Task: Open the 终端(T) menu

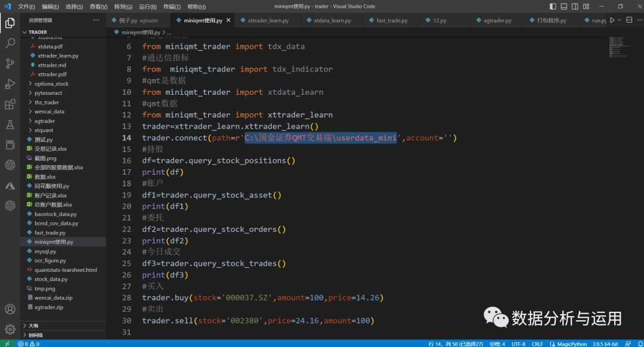Action: [172, 7]
